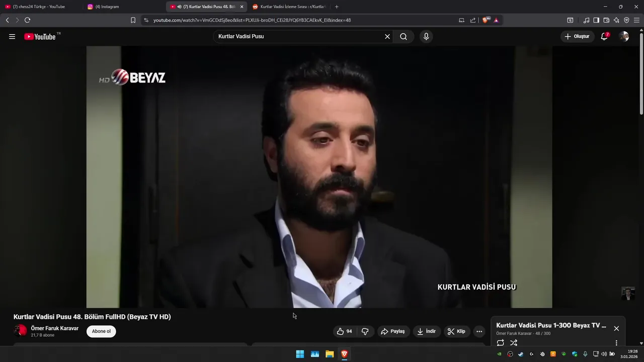The image size is (644, 362).
Task: Click the install/cast icon in address bar
Action: click(x=461, y=20)
